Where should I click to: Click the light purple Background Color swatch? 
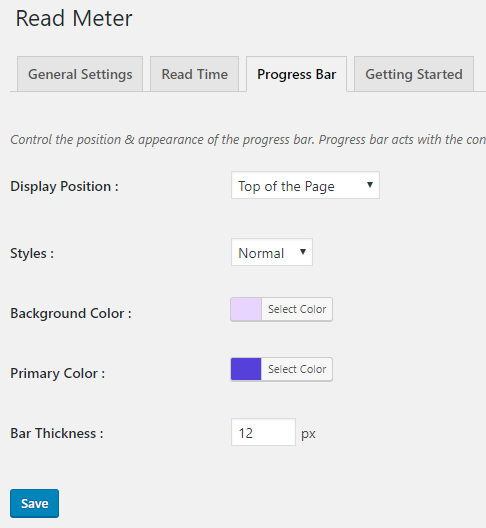click(246, 309)
